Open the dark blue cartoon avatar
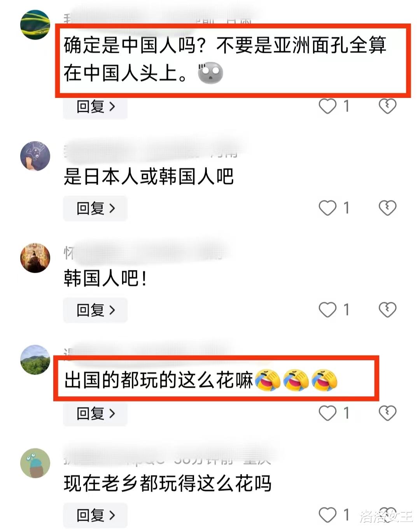 coord(35,156)
